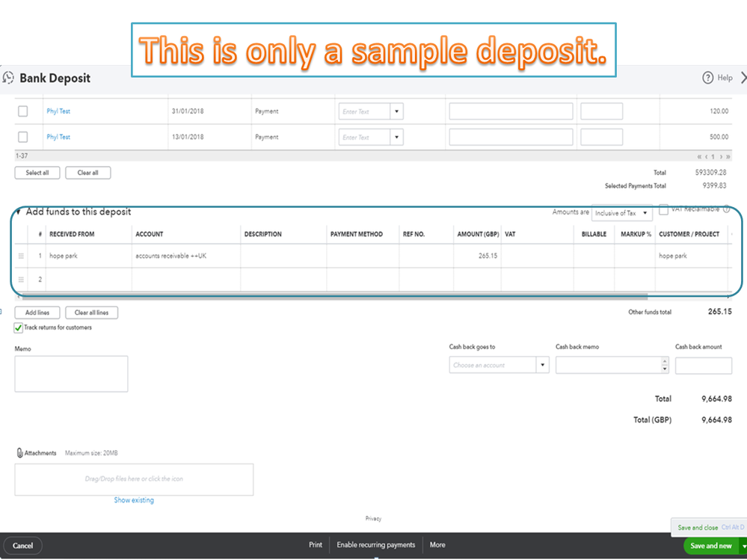This screenshot has height=560, width=747.
Task: Click the memo field in 120.00 row
Action: click(x=511, y=111)
